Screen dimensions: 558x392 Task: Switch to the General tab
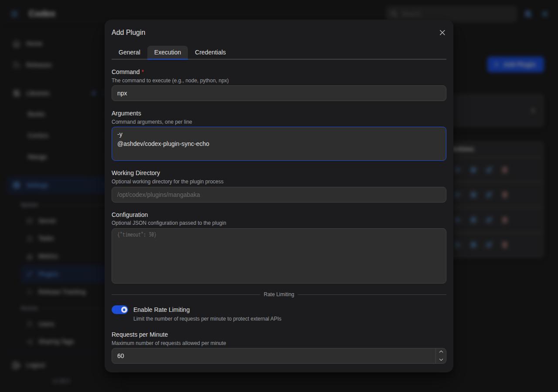(129, 52)
